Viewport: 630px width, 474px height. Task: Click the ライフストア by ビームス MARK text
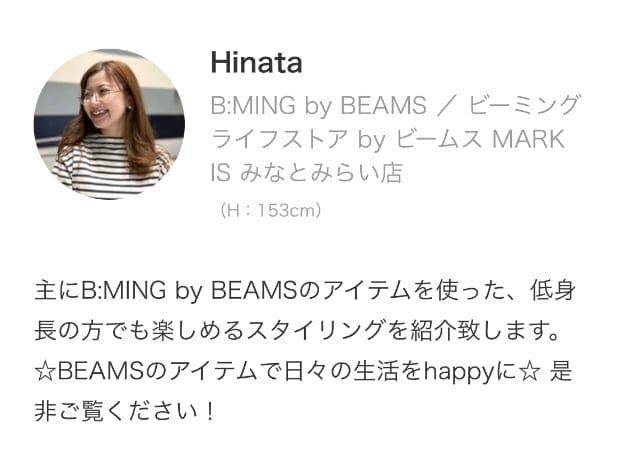388,139
